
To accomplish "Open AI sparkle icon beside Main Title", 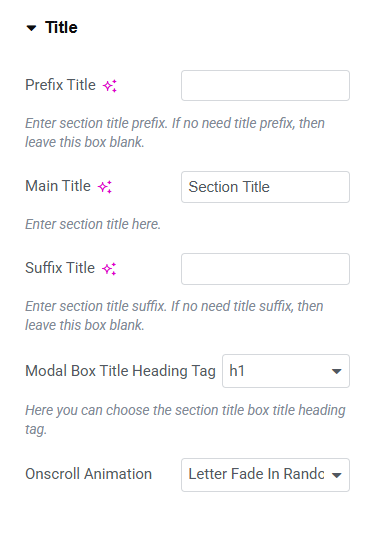I will [105, 187].
